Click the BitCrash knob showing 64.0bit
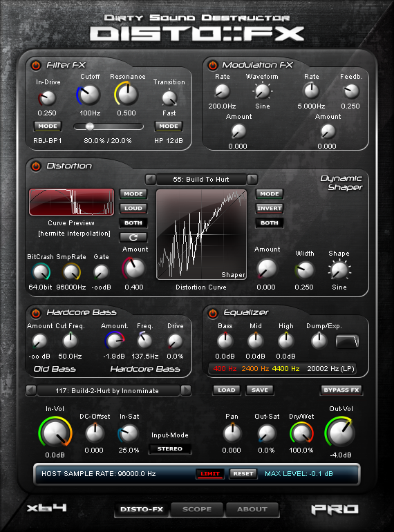This screenshot has height=532, width=394. (x=41, y=272)
